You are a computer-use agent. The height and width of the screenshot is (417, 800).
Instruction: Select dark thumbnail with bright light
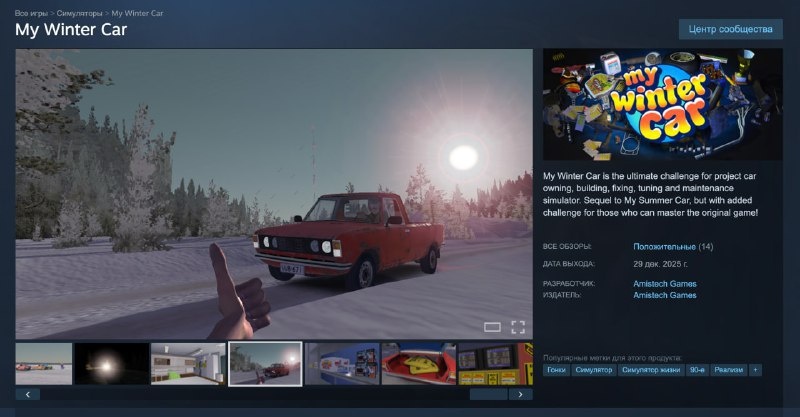point(112,364)
